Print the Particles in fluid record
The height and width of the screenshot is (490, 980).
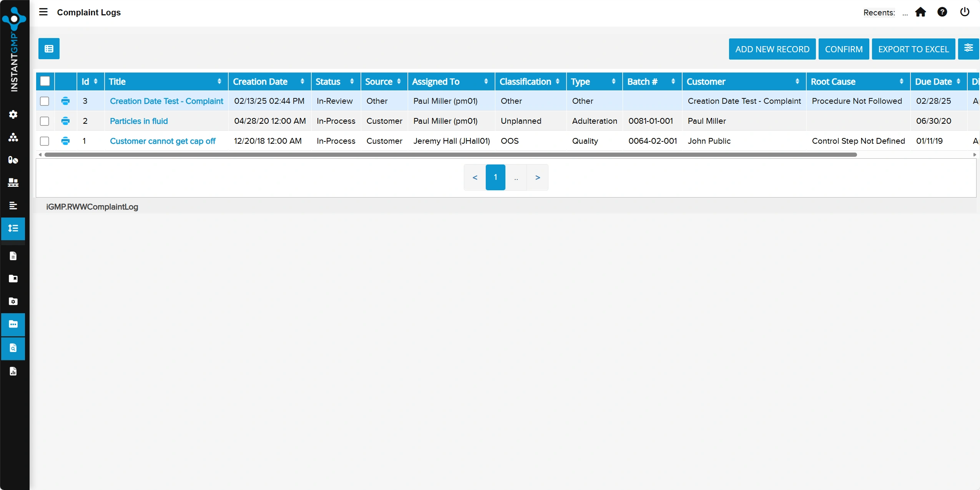(65, 121)
